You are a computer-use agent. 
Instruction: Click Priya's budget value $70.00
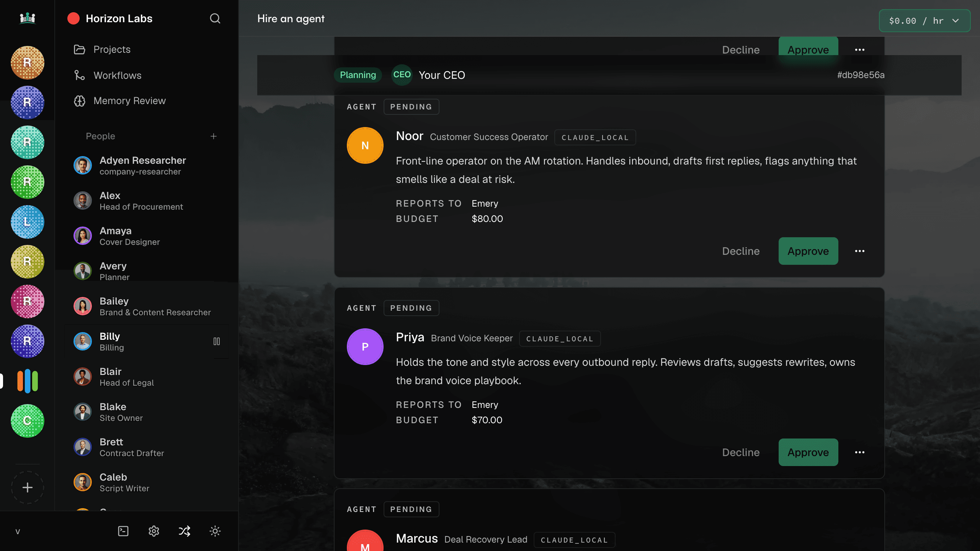click(487, 420)
